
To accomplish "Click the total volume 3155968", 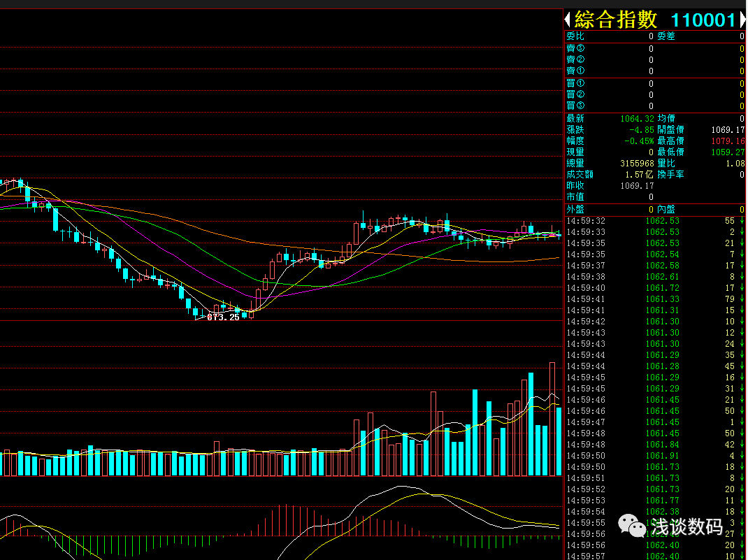I will click(x=637, y=164).
